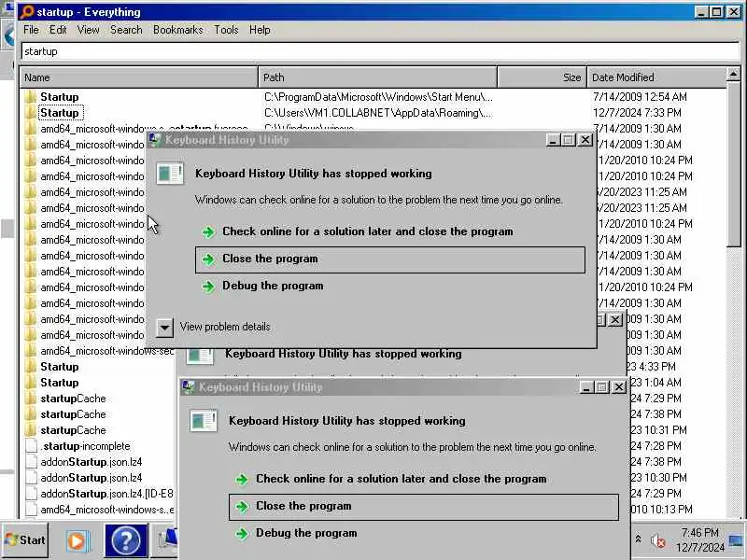Click the file icon of '.startup-incomplete'
Image resolution: width=747 pixels, height=560 pixels.
click(31, 446)
